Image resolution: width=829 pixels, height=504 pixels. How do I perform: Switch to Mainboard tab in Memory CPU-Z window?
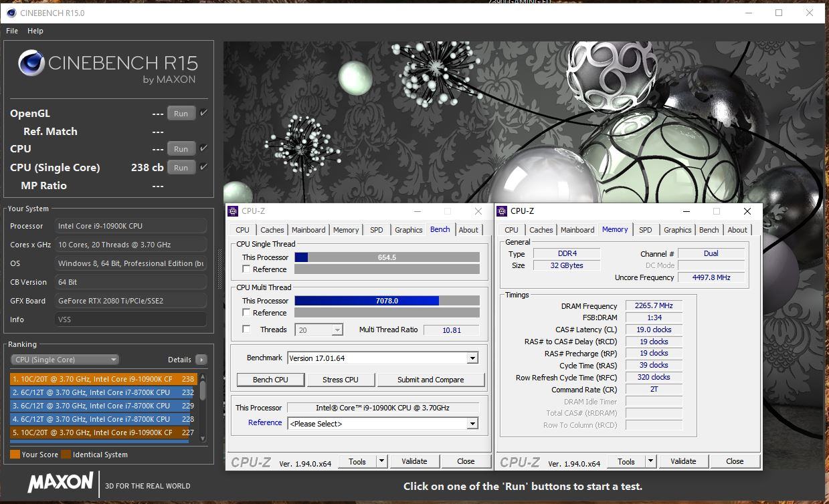tap(577, 230)
